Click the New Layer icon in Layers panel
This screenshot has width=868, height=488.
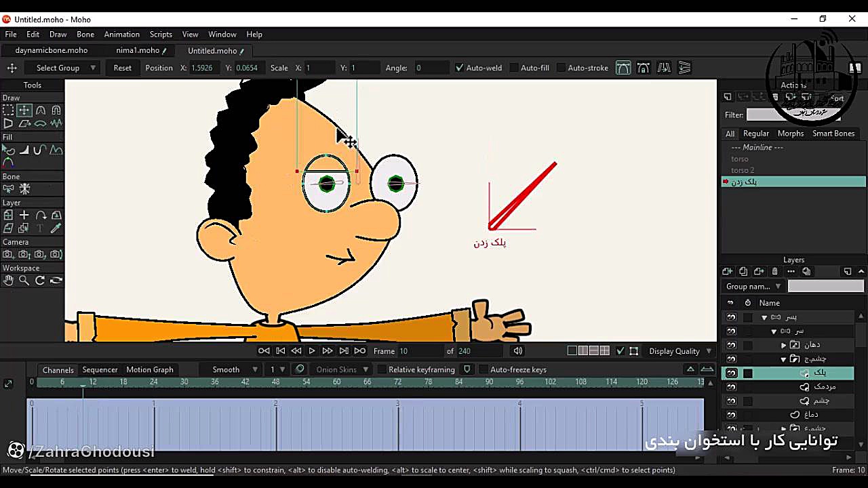pyautogui.click(x=728, y=272)
